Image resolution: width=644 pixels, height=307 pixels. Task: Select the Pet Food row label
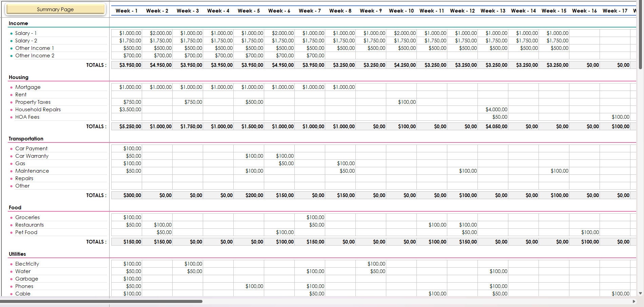tap(26, 232)
